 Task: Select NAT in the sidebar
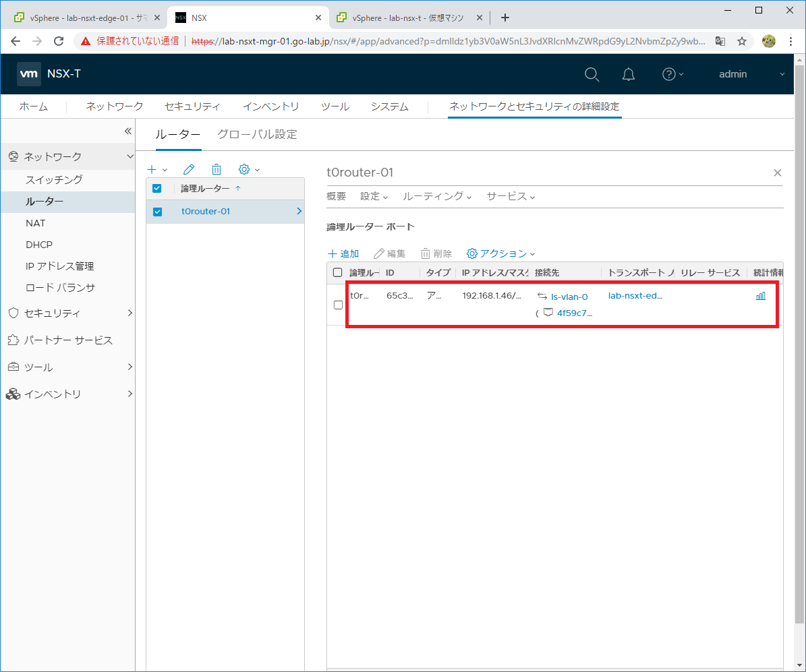click(x=36, y=224)
